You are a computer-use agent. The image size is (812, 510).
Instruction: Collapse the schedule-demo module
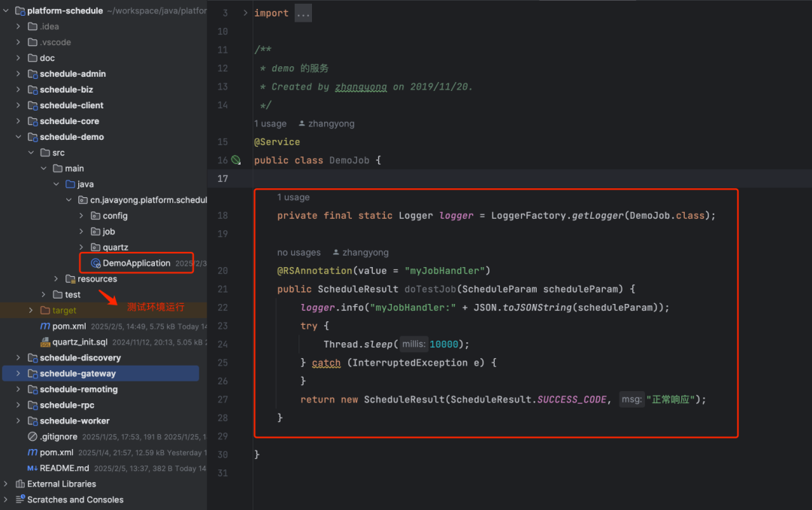pyautogui.click(x=18, y=137)
